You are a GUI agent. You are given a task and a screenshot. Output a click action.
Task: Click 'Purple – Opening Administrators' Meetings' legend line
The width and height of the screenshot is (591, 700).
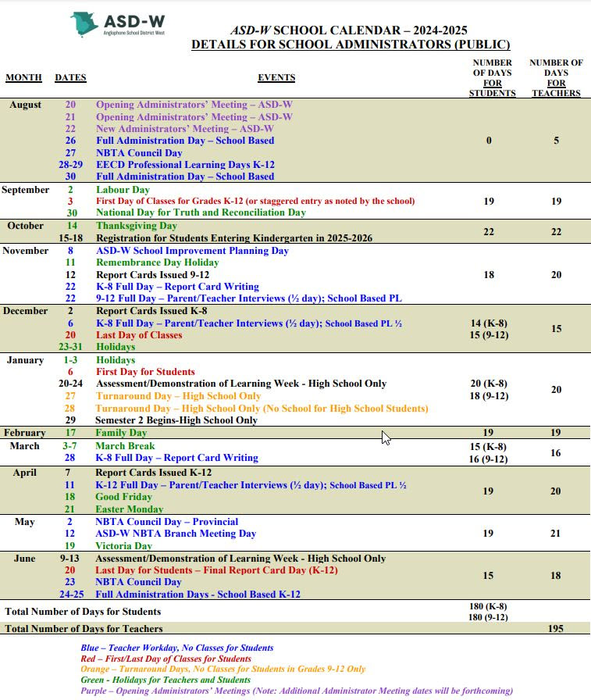(x=297, y=691)
